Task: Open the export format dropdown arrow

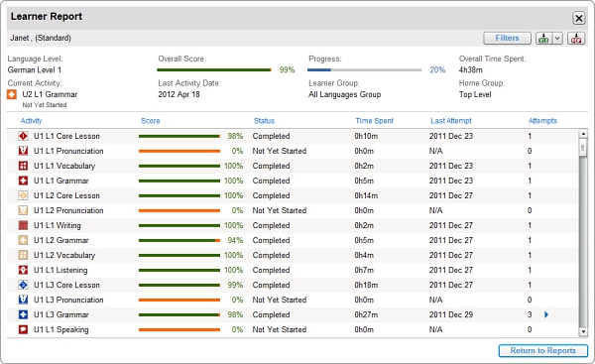Action: click(557, 38)
